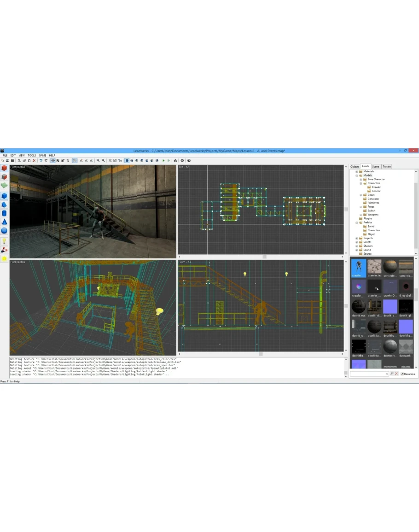The width and height of the screenshot is (419, 532).
Task: Switch to the Scene tab
Action: pyautogui.click(x=376, y=166)
